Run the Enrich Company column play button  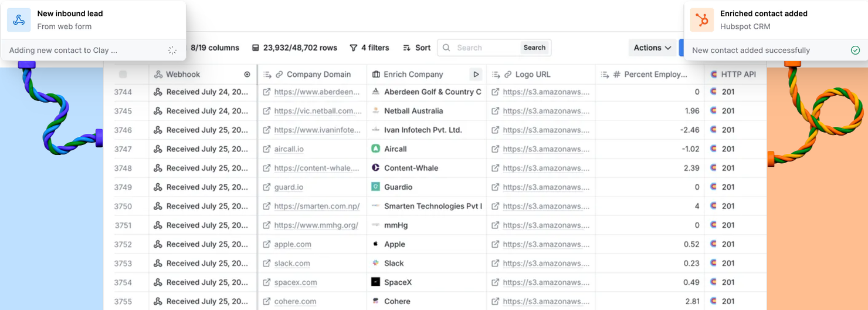pos(476,75)
